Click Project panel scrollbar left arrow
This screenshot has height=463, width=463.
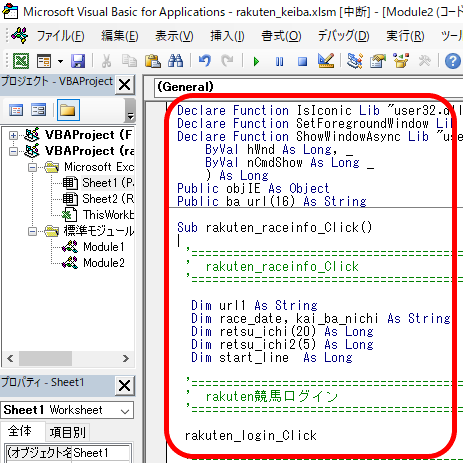(x=10, y=359)
